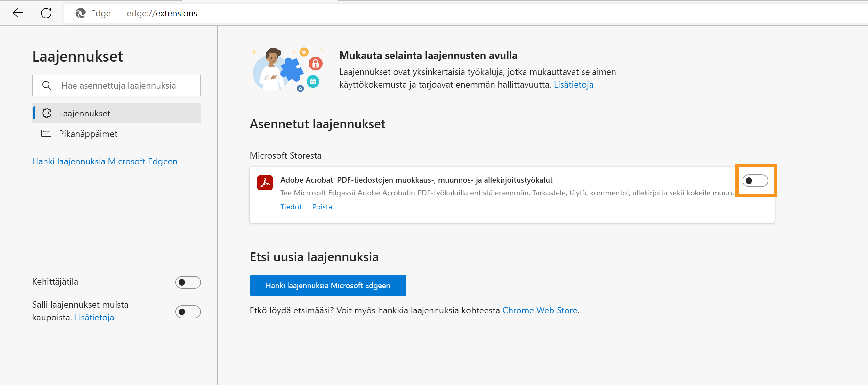Click Poista to remove Adobe Acrobat
The height and width of the screenshot is (385, 868).
coord(322,207)
